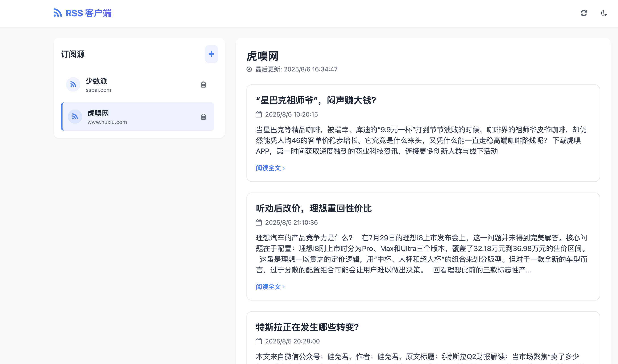Click the 订阅源 panel heading
618x364 pixels.
[73, 54]
